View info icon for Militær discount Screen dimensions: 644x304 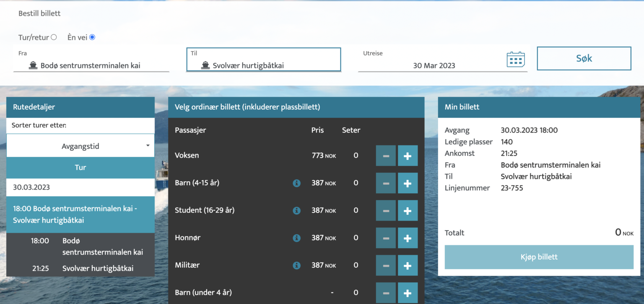coord(297,265)
